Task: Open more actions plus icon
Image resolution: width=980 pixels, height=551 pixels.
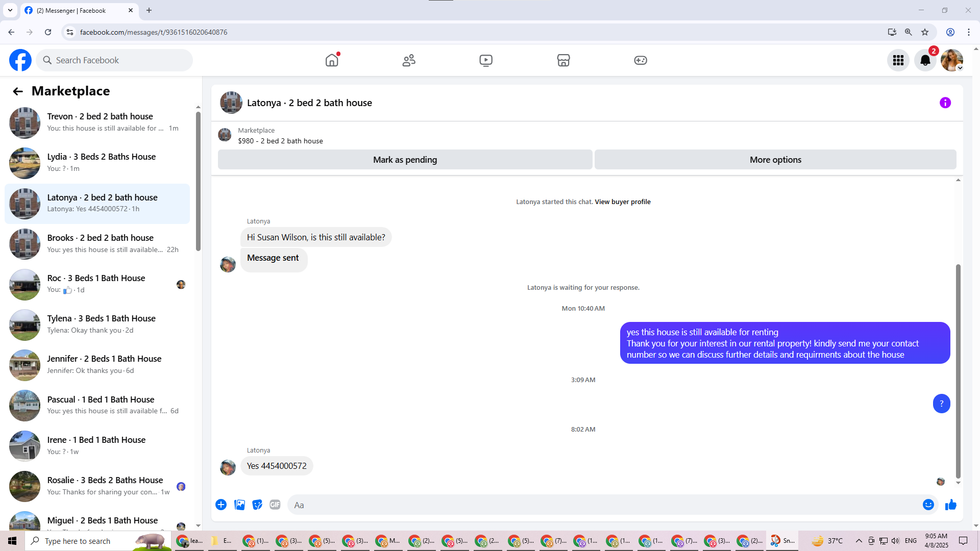Action: [x=221, y=505]
